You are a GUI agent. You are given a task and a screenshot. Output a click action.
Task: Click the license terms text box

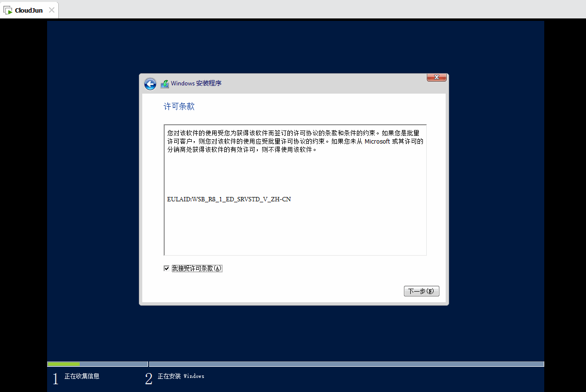tap(295, 190)
